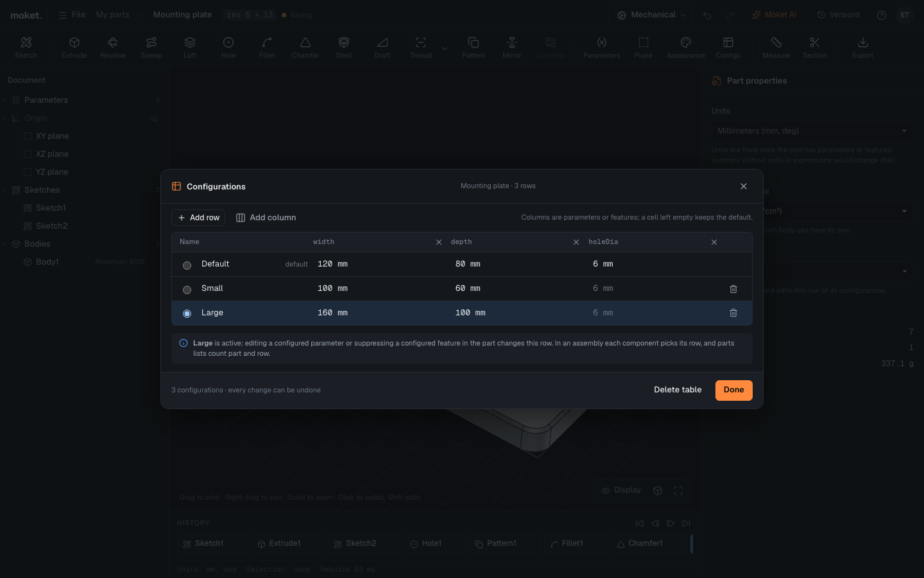The height and width of the screenshot is (578, 924).
Task: Click Delete table
Action: 678,390
